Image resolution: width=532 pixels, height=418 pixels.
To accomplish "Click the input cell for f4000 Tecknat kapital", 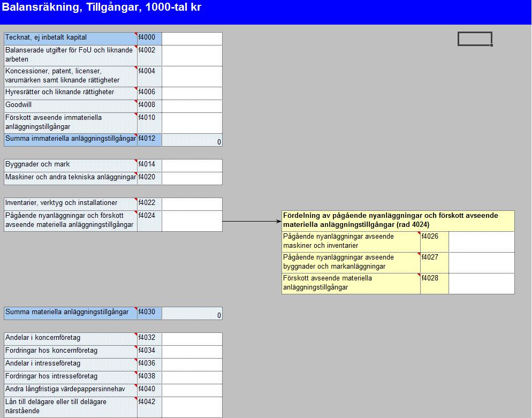I will (192, 39).
